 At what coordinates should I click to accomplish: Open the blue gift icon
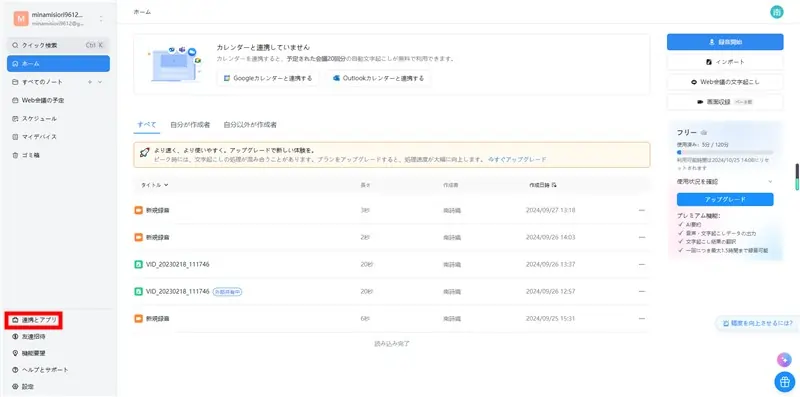(x=784, y=381)
